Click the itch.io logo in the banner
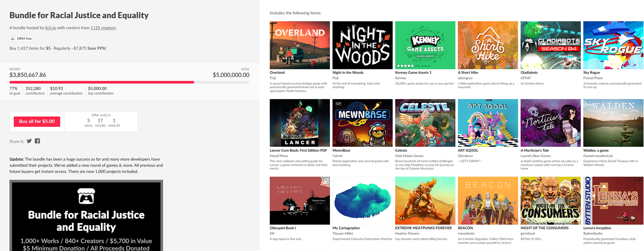 (x=86, y=196)
